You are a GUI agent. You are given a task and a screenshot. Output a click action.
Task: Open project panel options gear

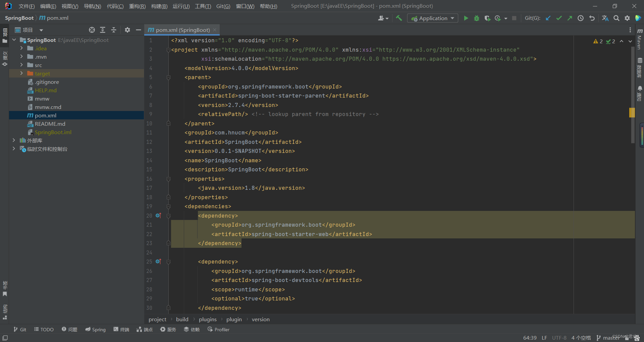click(x=127, y=30)
